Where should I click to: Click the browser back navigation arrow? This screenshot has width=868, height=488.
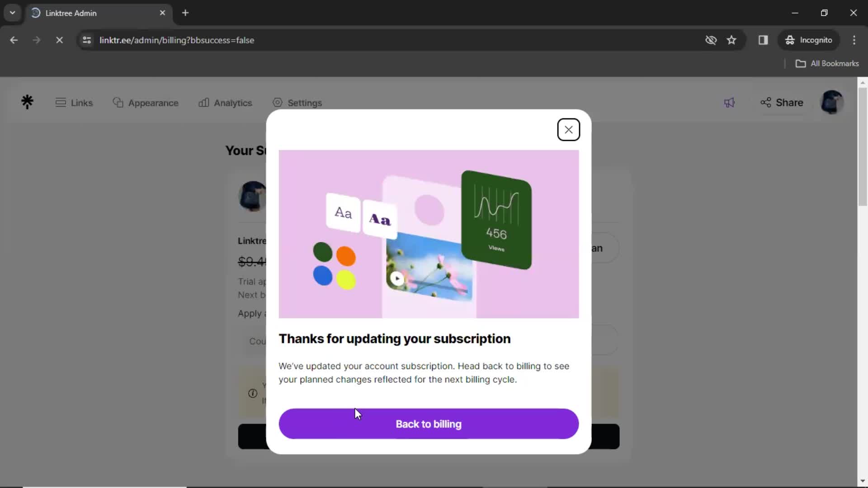pyautogui.click(x=14, y=40)
